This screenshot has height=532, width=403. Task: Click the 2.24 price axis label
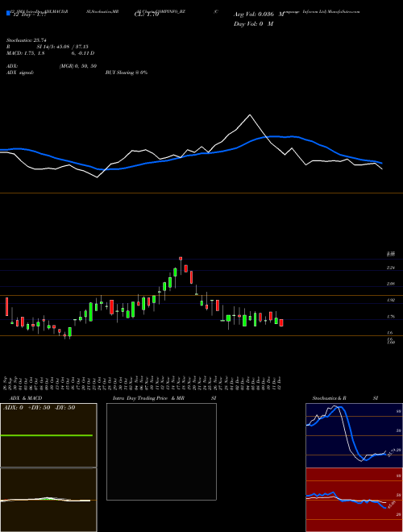[390, 268]
